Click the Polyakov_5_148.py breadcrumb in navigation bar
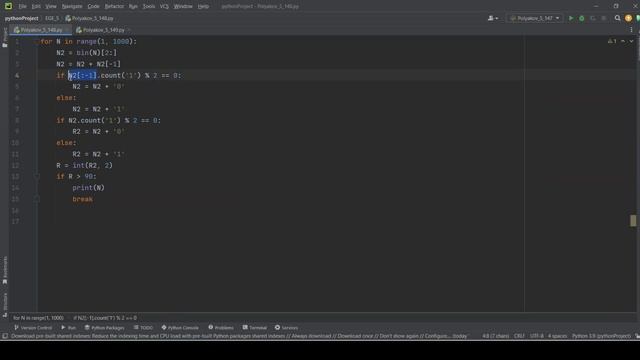The image size is (640, 360). (x=89, y=18)
